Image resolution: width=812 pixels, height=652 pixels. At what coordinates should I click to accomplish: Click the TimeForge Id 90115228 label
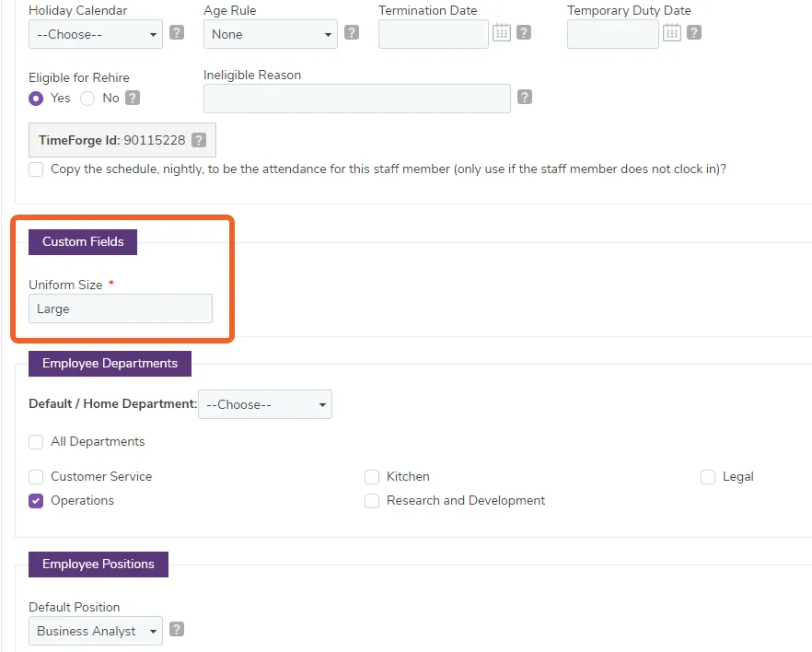112,140
